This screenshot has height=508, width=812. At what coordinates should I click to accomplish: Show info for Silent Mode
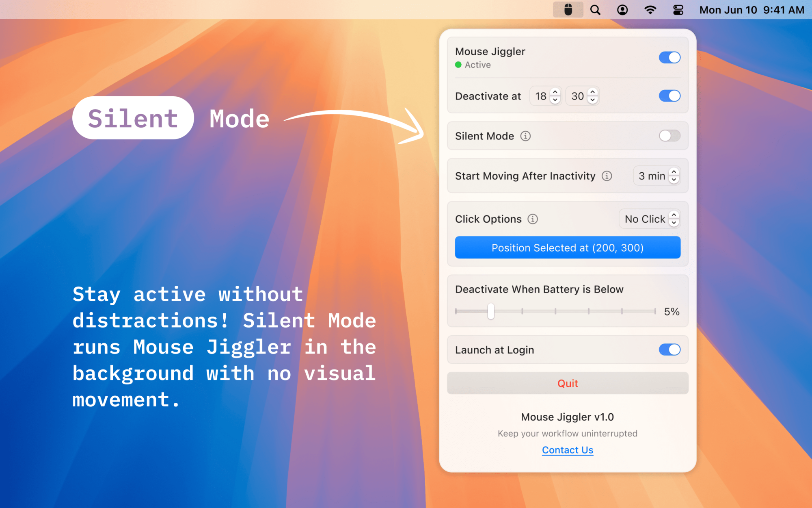tap(525, 136)
